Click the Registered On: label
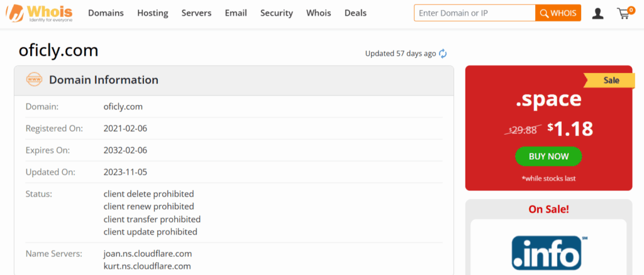 pyautogui.click(x=54, y=128)
